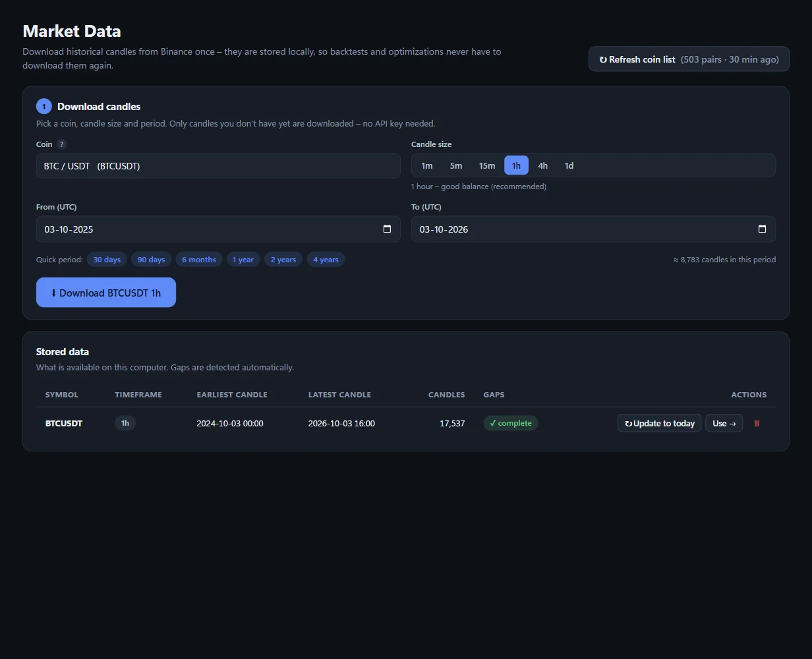
Task: Click the EARLIEST CANDLE column header
Action: [232, 395]
